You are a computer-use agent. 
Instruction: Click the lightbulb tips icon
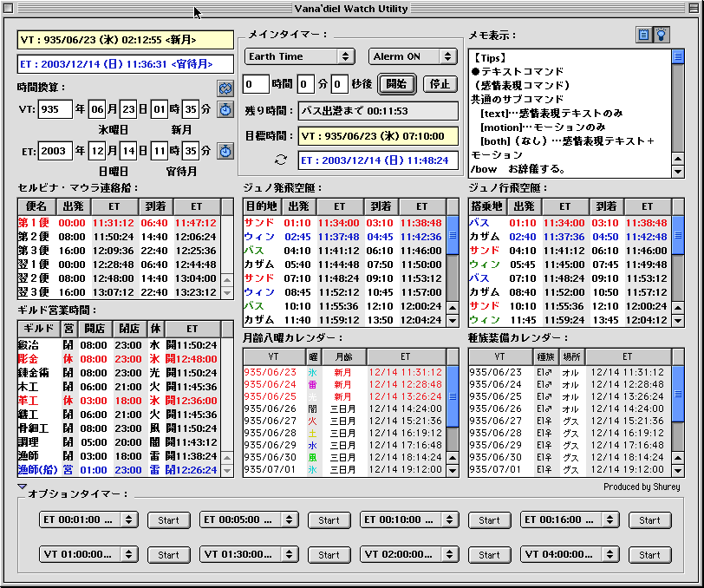(x=662, y=35)
